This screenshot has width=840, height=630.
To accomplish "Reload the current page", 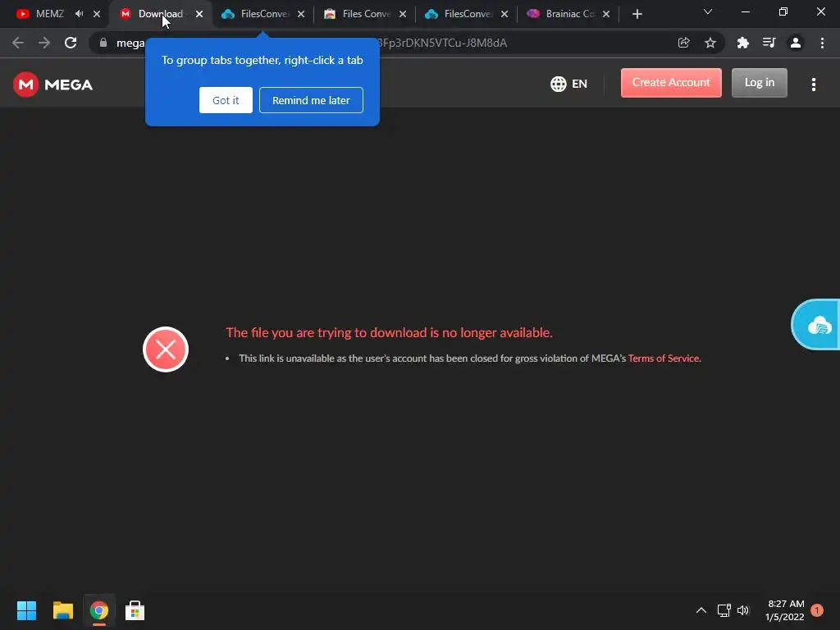I will point(71,43).
